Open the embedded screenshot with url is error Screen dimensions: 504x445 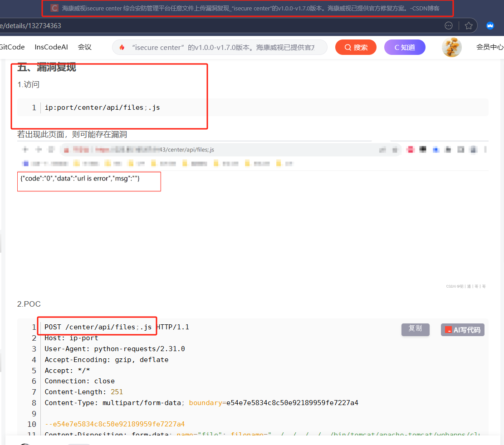tap(253, 215)
